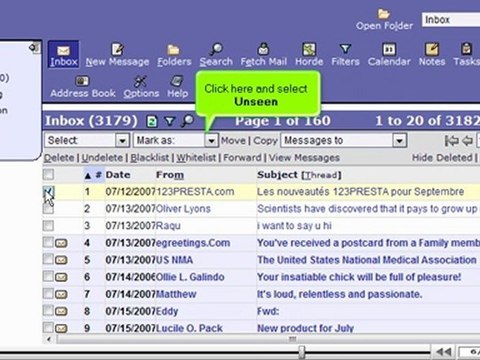
Task: Click the Forward link
Action: (x=242, y=158)
